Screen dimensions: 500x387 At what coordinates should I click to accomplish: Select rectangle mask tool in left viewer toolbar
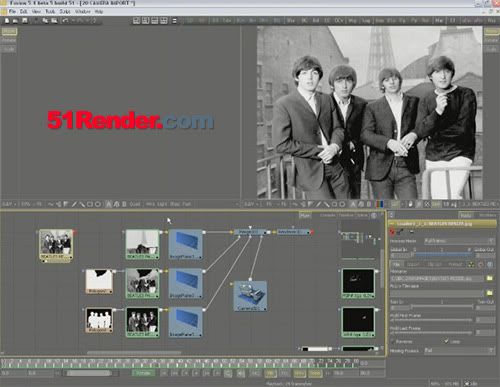(x=90, y=204)
